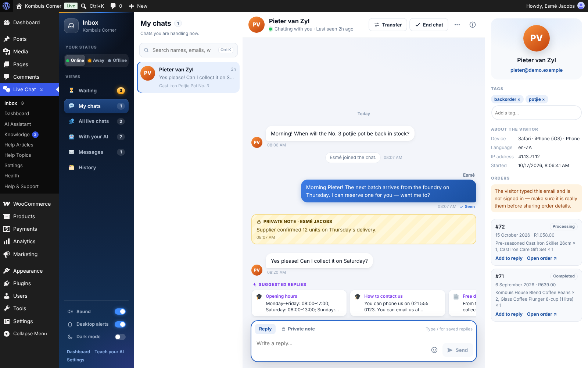The height and width of the screenshot is (368, 588).
Task: Open Teach your AI link
Action: (x=109, y=352)
